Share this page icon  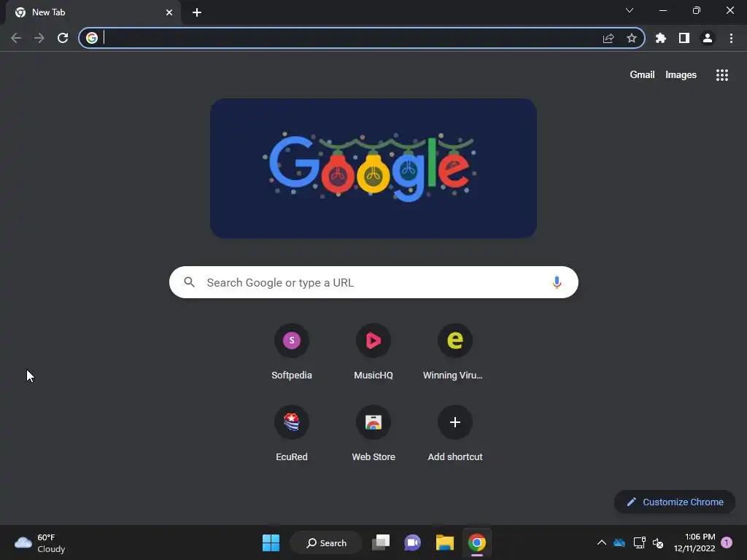[608, 38]
